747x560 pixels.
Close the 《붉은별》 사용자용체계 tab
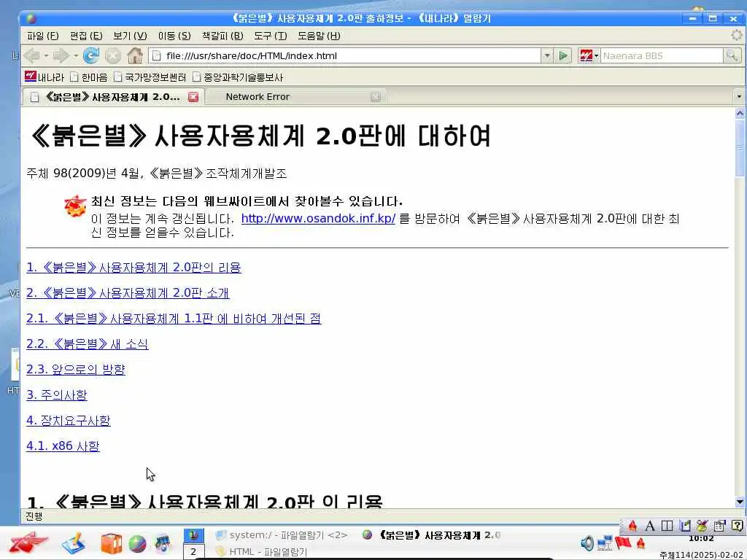click(193, 97)
